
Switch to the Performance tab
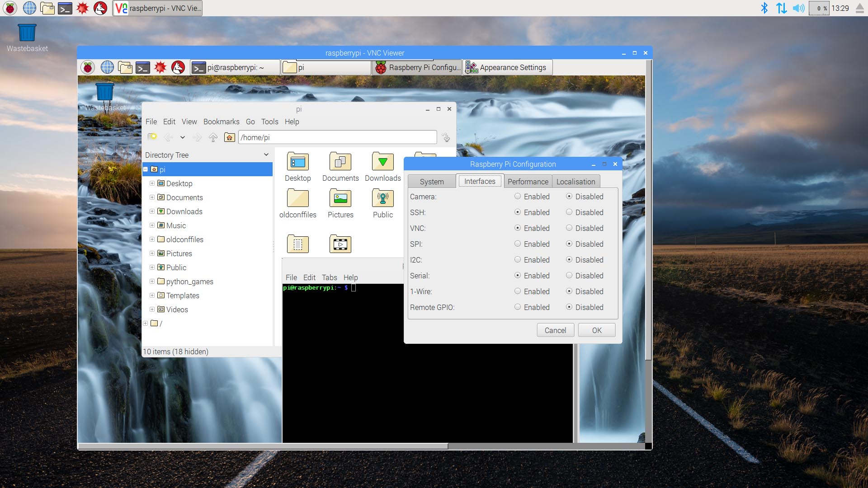click(528, 181)
